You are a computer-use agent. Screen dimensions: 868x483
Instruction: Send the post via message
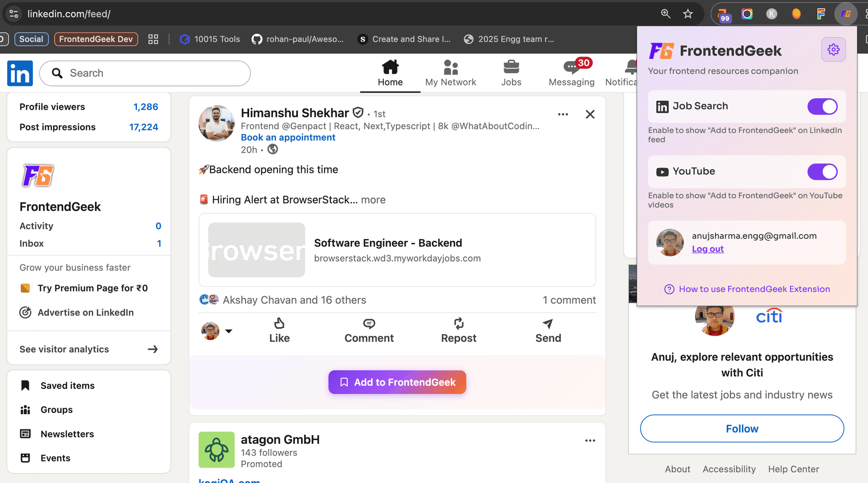tap(548, 331)
